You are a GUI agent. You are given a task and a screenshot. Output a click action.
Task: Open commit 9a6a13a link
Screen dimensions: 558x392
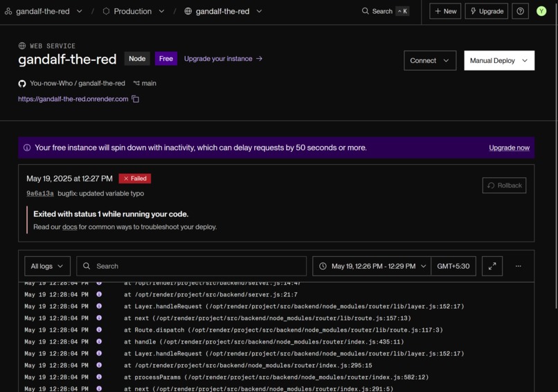point(40,193)
